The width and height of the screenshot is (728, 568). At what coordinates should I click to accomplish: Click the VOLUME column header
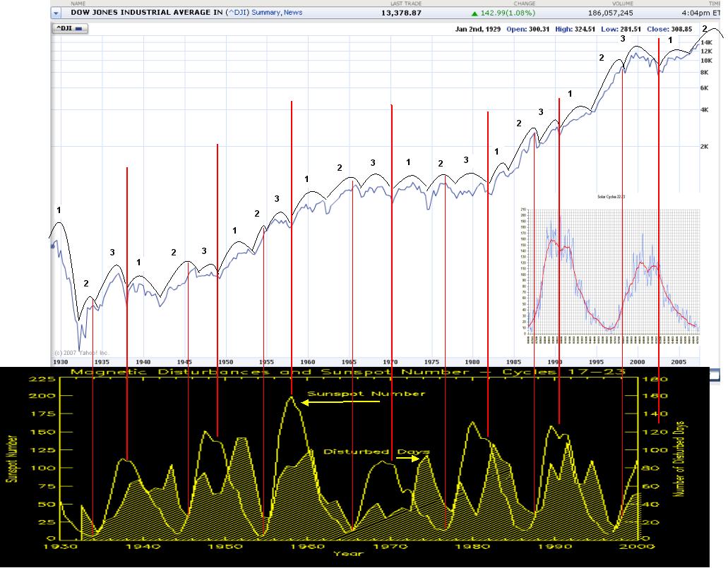(622, 4)
